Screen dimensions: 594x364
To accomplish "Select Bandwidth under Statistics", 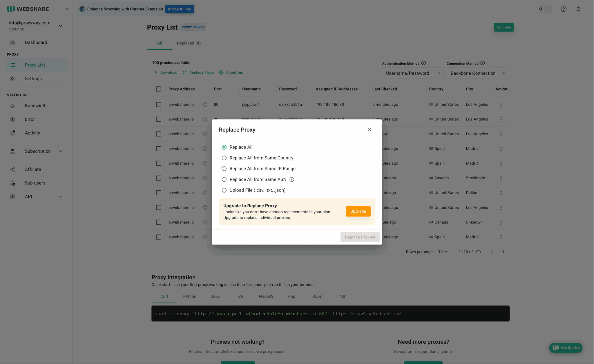I will tap(35, 105).
